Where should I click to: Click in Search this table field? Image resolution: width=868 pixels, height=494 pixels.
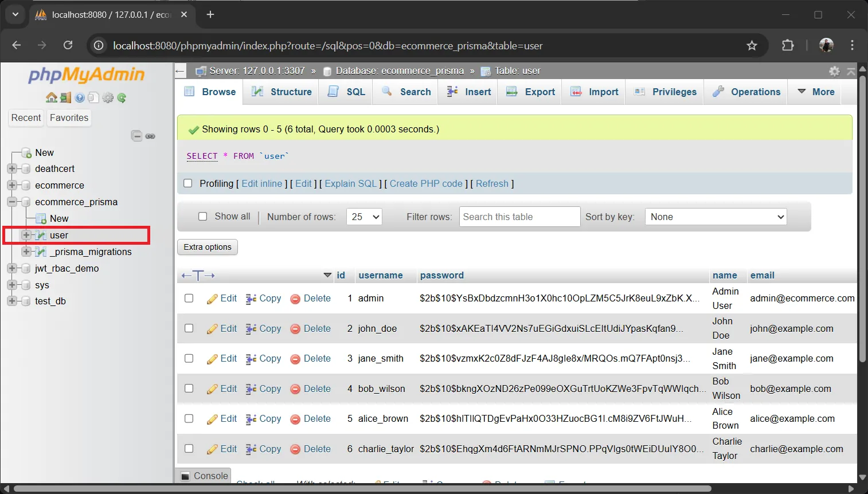point(519,217)
